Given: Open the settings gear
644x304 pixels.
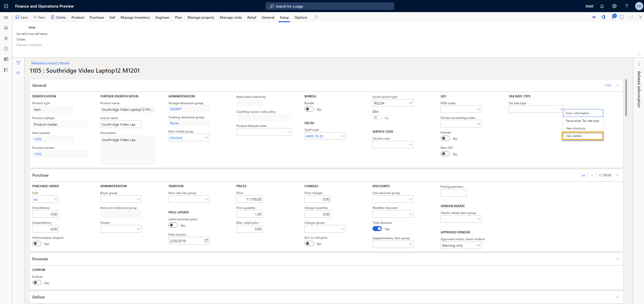Looking at the screenshot, I should [x=614, y=6].
